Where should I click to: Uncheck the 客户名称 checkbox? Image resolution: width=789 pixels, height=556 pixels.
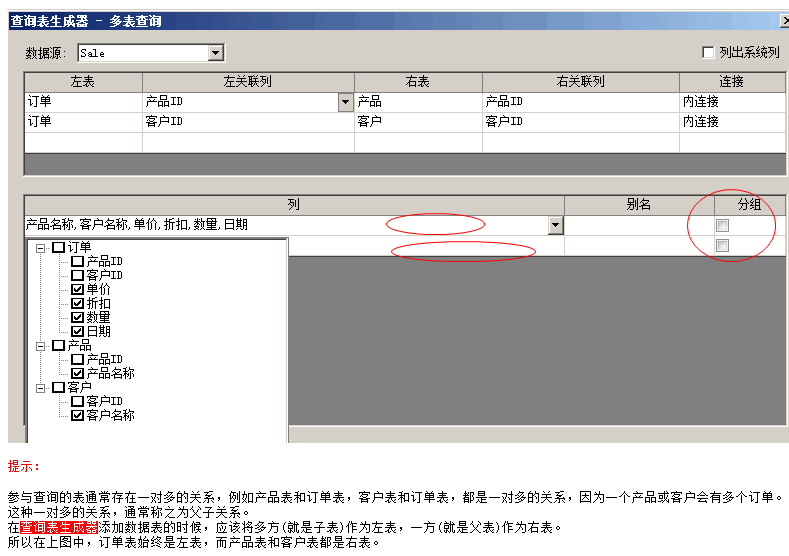pos(77,415)
